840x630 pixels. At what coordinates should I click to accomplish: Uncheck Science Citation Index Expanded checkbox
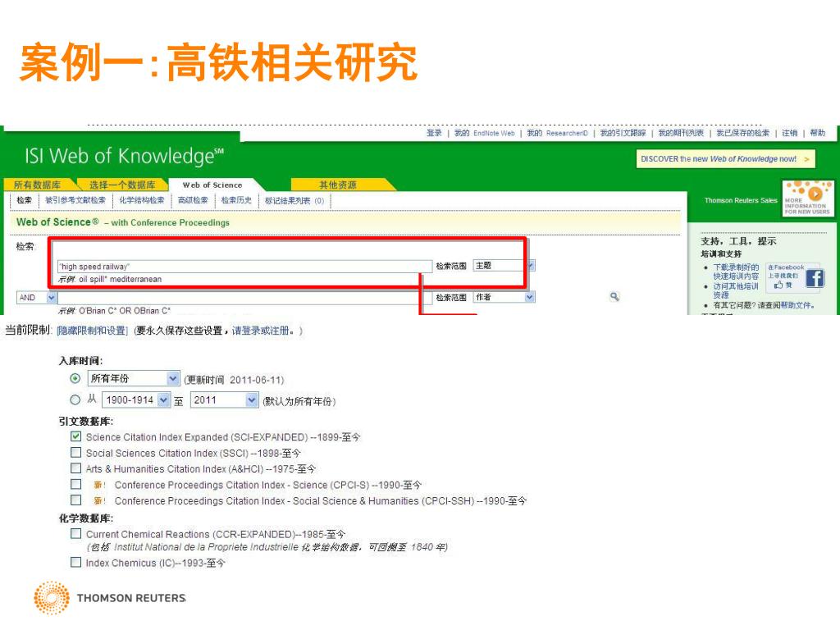pyautogui.click(x=76, y=436)
